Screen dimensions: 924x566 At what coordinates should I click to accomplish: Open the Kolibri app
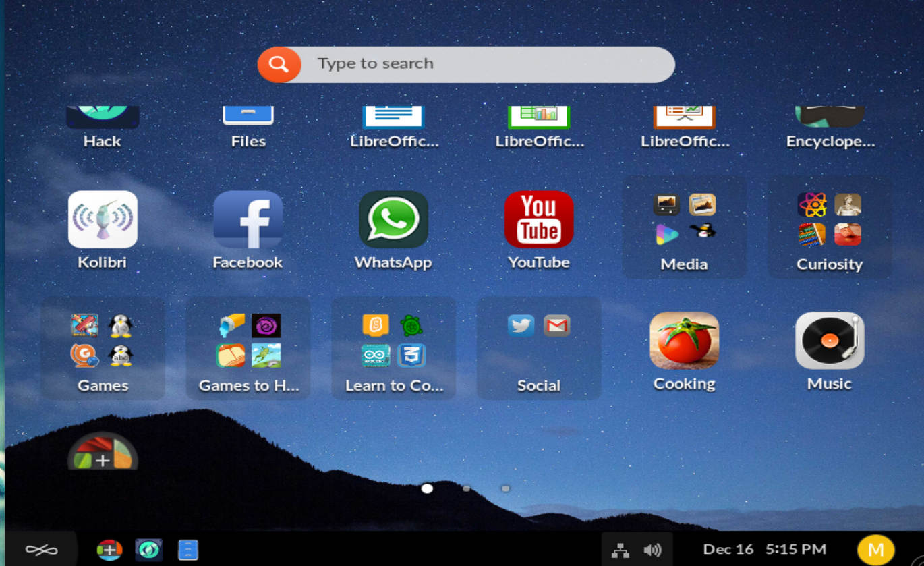[103, 219]
